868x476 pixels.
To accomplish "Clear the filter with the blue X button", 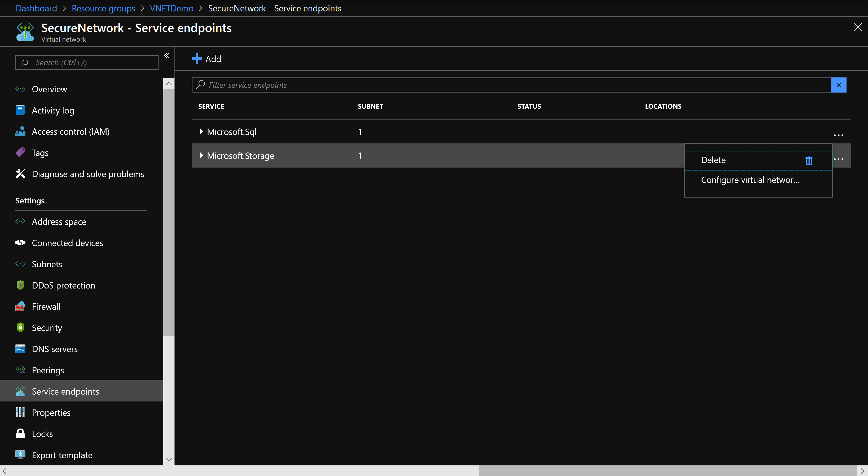I will click(839, 85).
